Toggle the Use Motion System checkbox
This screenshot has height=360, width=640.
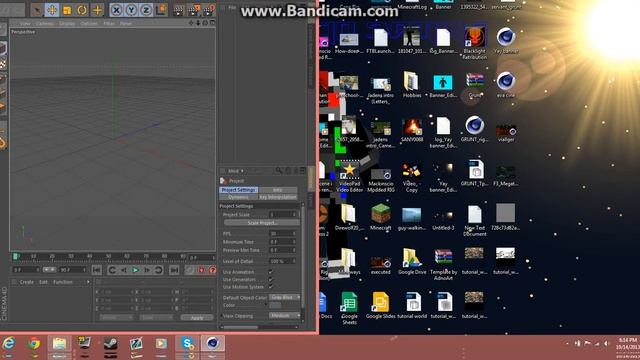(x=270, y=287)
